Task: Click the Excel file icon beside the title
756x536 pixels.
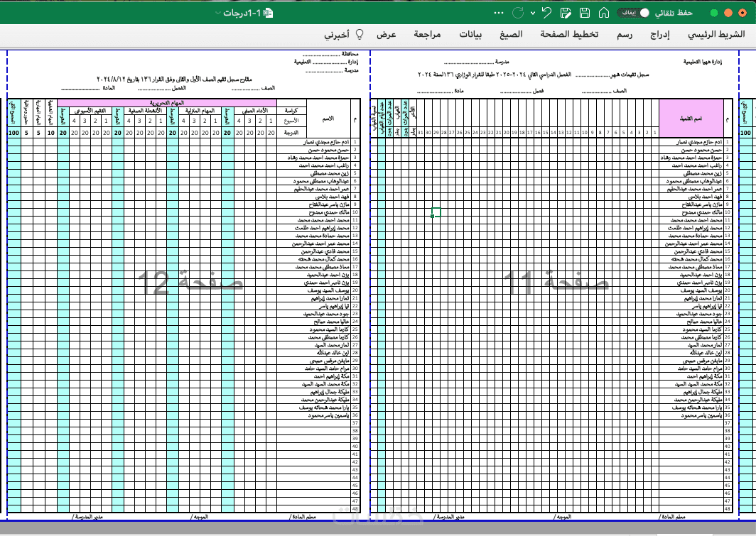Action: point(268,13)
